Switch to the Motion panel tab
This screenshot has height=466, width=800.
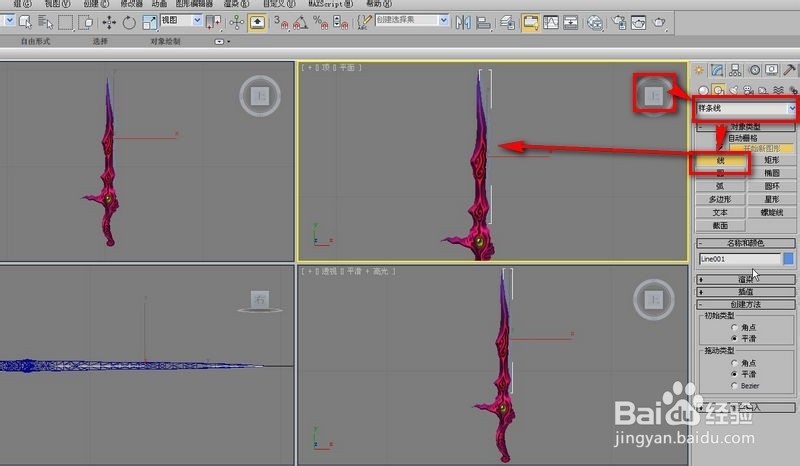(x=754, y=70)
